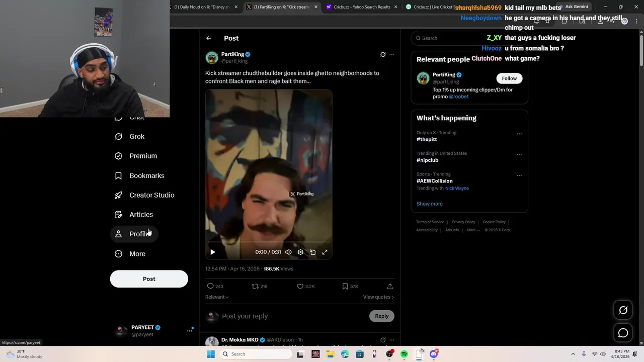Follow PartiKing in Relevant people

point(509,78)
